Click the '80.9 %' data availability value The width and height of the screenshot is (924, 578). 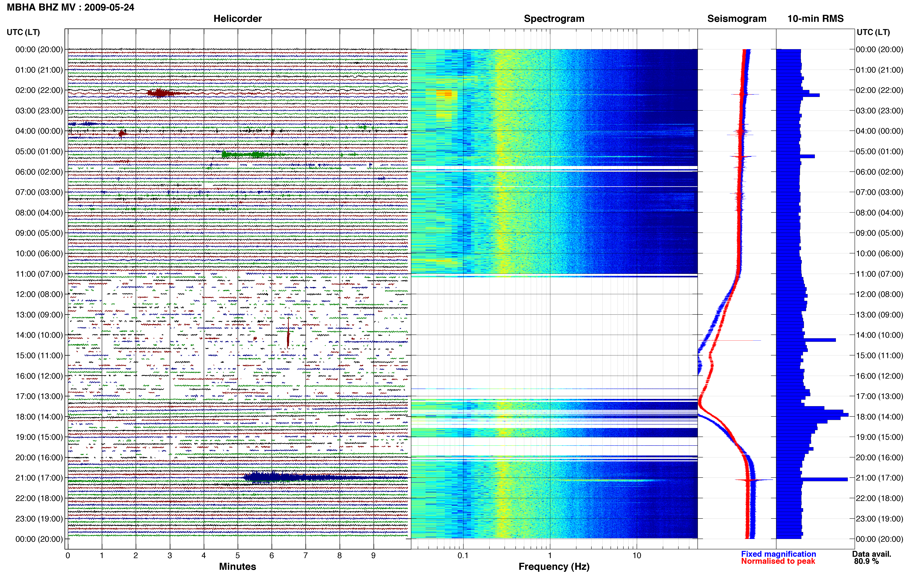tap(866, 561)
